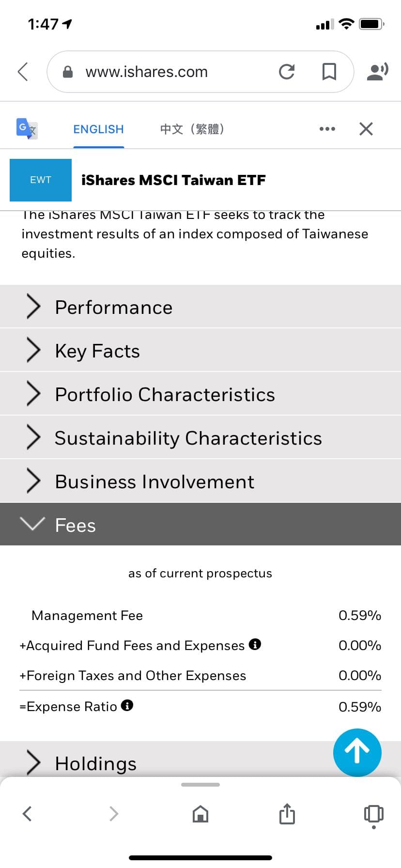The width and height of the screenshot is (401, 868).
Task: Bookmark this page with the bookmark icon
Action: coord(329,72)
